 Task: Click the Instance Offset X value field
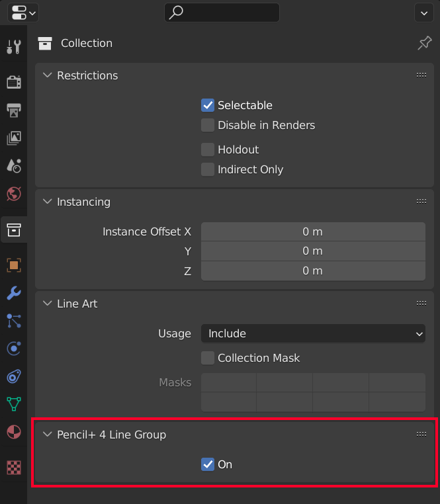tap(313, 231)
